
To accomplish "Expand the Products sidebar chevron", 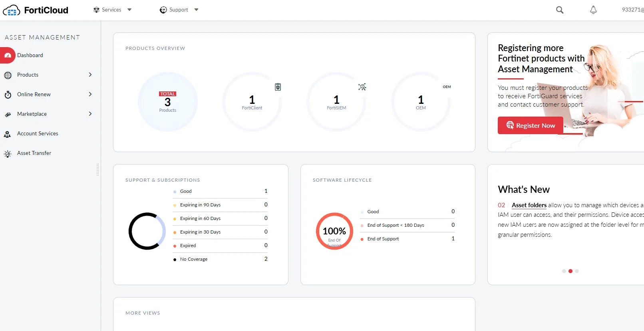I will click(90, 75).
